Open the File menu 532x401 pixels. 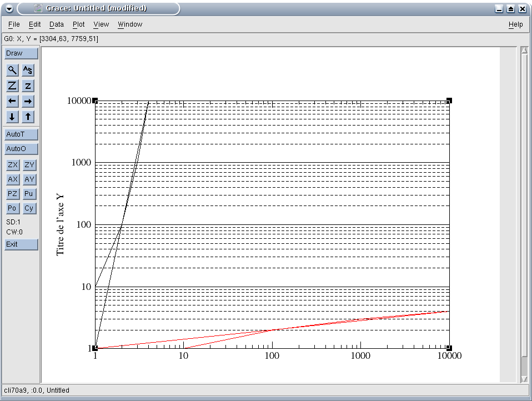pyautogui.click(x=14, y=24)
